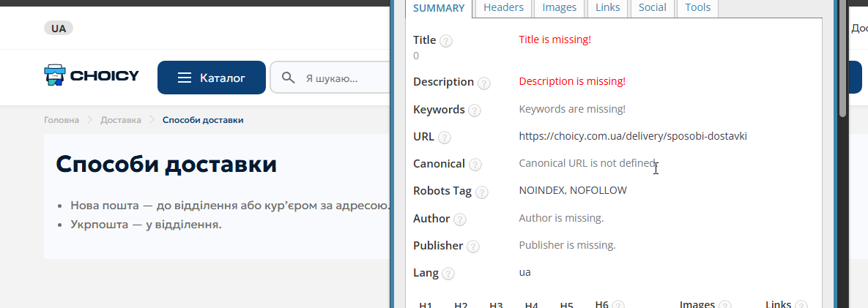Click the chevron separator after Головна

pyautogui.click(x=89, y=120)
